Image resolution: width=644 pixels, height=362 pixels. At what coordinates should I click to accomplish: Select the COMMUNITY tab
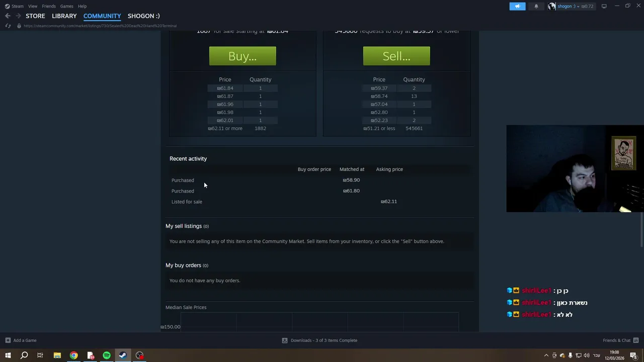pyautogui.click(x=102, y=16)
